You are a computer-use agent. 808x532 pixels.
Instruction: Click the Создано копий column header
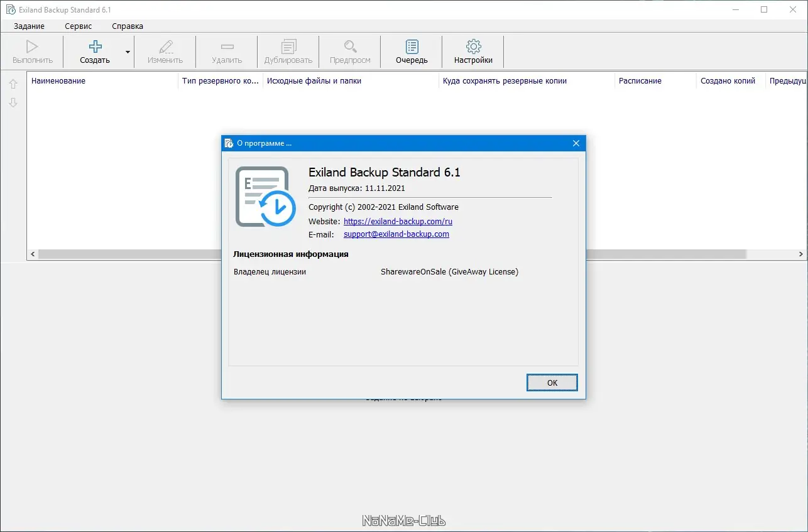pos(731,81)
